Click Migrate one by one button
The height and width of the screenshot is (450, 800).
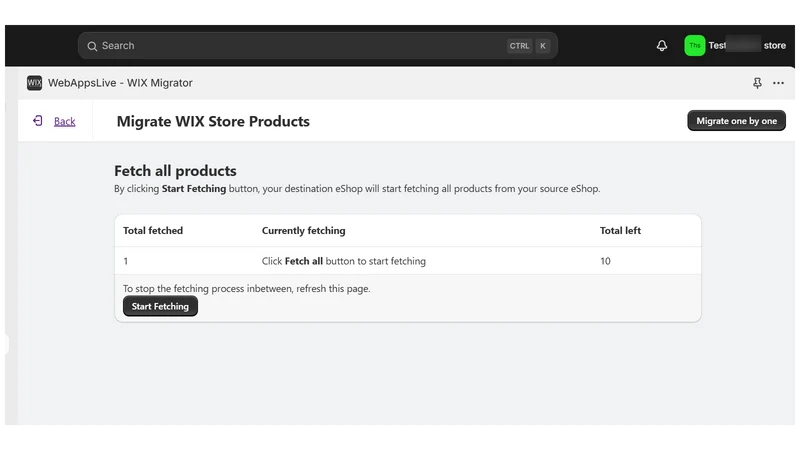[736, 121]
